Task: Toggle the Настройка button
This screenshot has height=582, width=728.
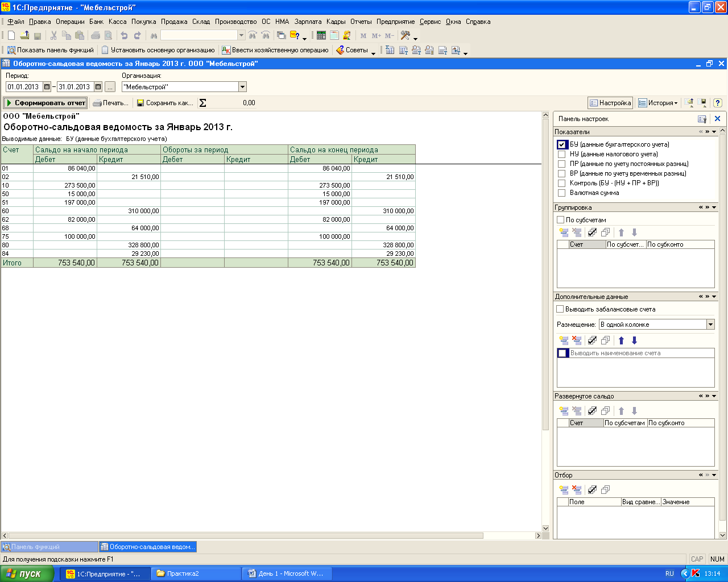Action: click(610, 103)
